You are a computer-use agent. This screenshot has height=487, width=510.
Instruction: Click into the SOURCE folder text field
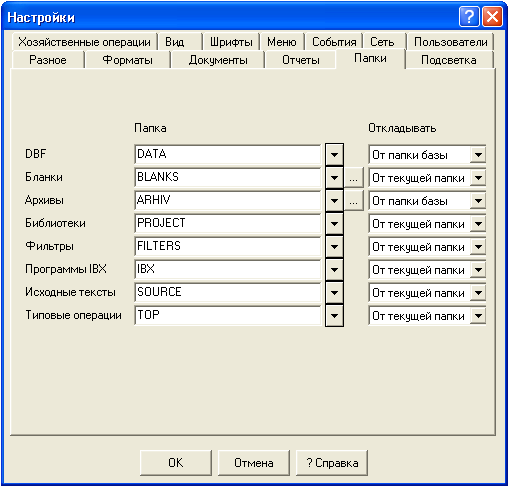[x=228, y=293]
